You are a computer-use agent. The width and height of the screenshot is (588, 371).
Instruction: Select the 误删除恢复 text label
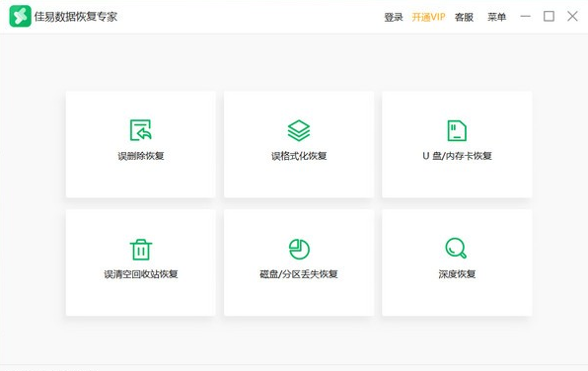[141, 156]
